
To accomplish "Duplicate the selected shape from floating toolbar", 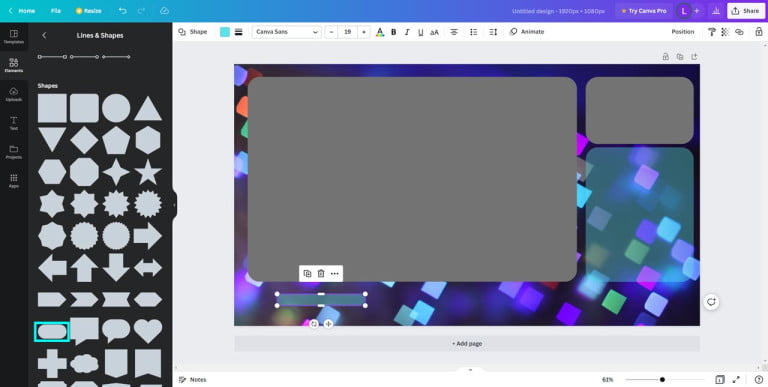I will pos(307,273).
